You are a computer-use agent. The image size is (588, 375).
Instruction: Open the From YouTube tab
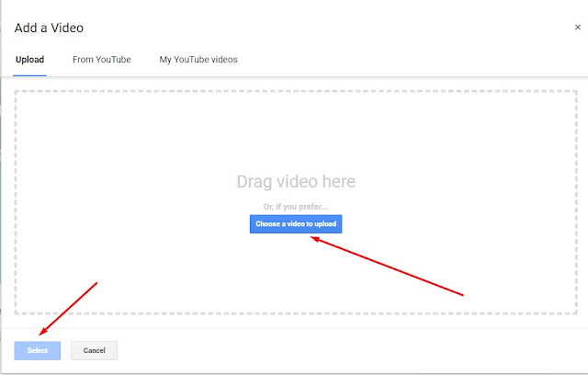point(102,60)
